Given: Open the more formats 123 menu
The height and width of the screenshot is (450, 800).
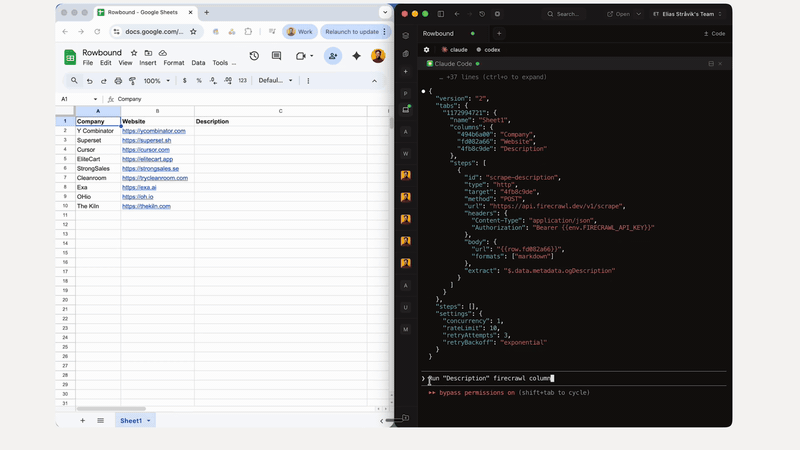Looking at the screenshot, I should tap(243, 81).
